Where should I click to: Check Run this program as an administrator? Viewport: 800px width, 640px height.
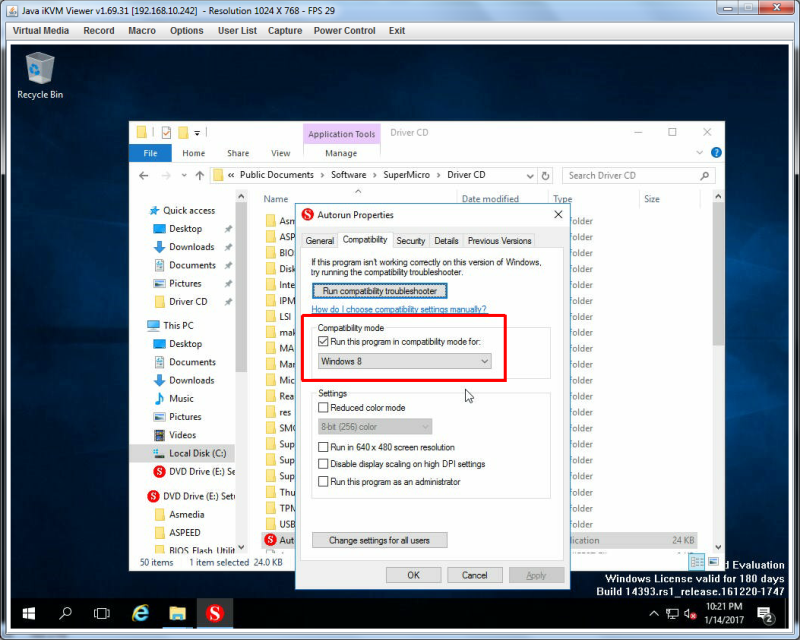tap(323, 481)
